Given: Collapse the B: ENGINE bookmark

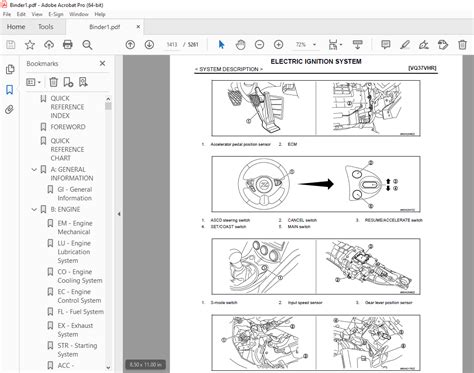Looking at the screenshot, I should click(34, 210).
